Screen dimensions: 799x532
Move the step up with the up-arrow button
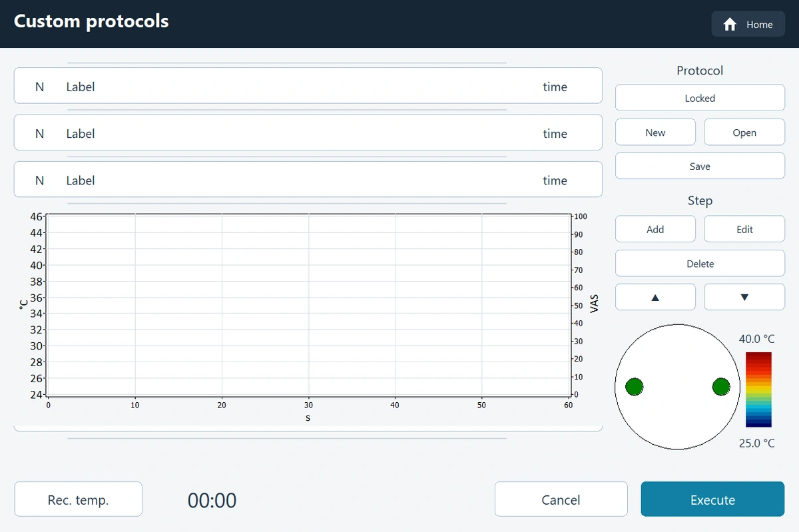pos(655,297)
